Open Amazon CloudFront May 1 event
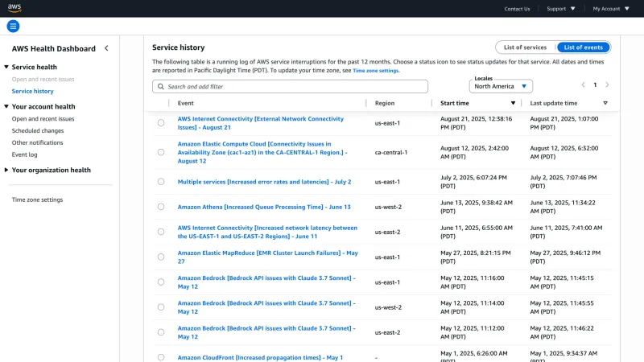This screenshot has width=644, height=362. tap(260, 357)
